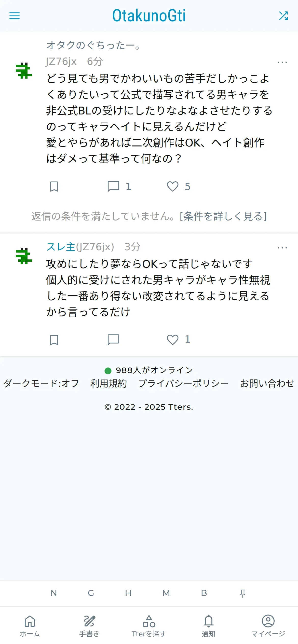Bookmark the スレ主 reply post
The image size is (298, 644).
point(54,340)
